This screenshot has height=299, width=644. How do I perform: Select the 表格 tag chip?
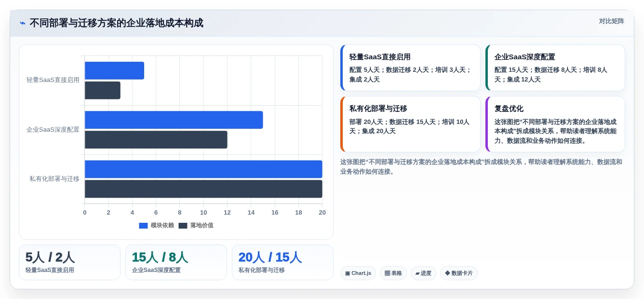[393, 273]
